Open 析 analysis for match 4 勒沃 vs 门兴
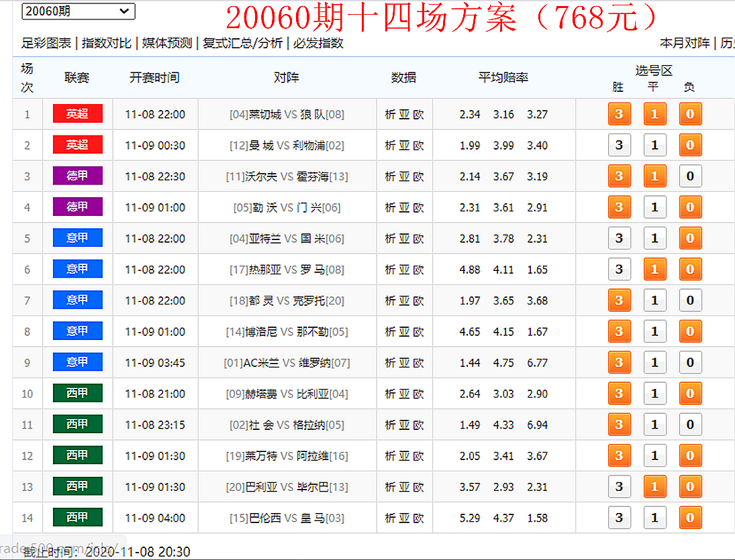Viewport: 735px width, 560px height. coord(390,208)
